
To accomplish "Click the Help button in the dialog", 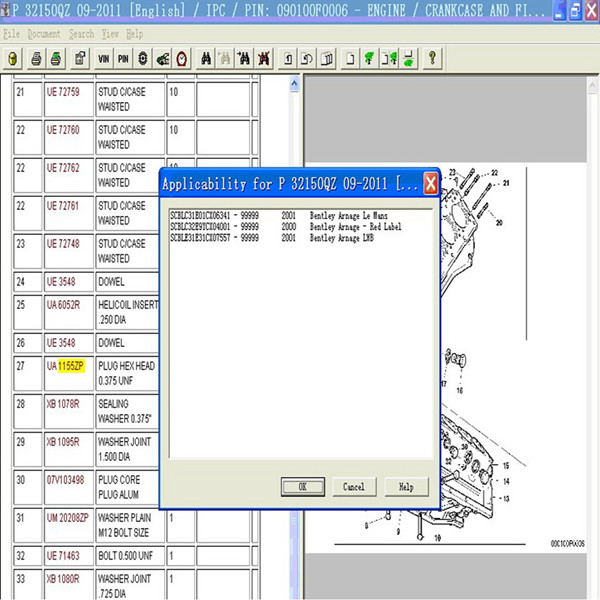I will coord(406,487).
